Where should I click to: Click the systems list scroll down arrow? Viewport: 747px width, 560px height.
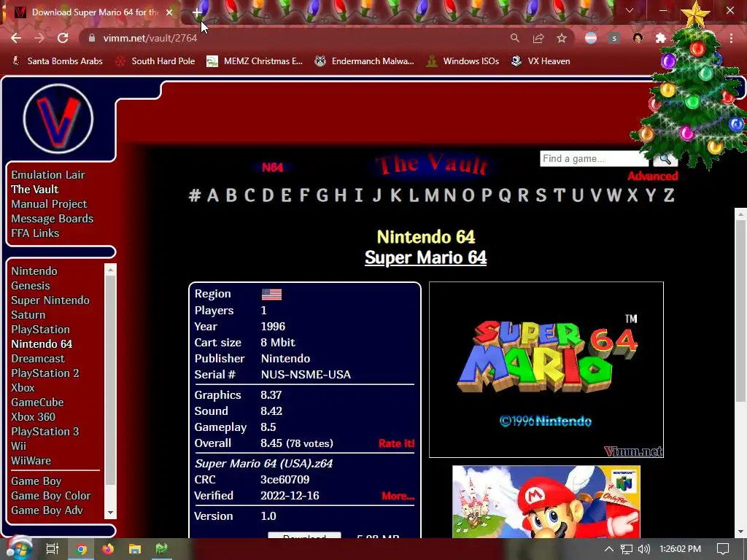click(111, 513)
